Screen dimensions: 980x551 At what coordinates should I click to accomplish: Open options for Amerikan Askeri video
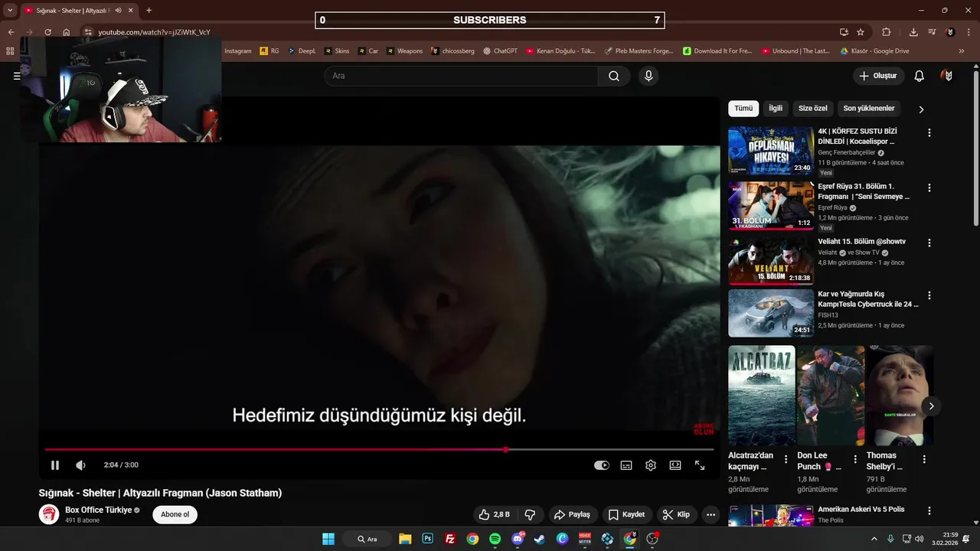tap(929, 510)
